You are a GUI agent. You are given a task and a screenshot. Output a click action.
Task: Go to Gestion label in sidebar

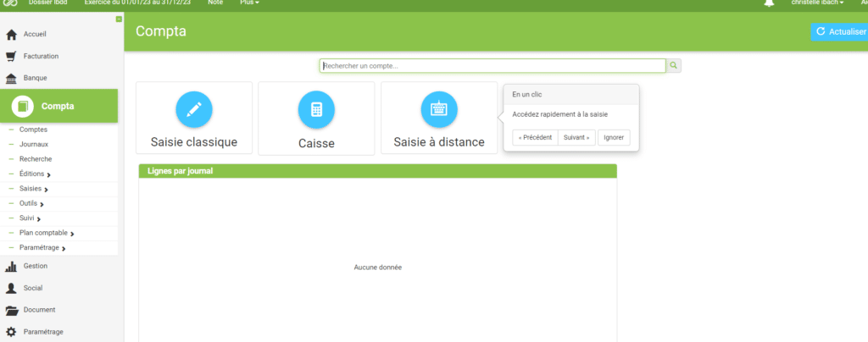point(36,266)
